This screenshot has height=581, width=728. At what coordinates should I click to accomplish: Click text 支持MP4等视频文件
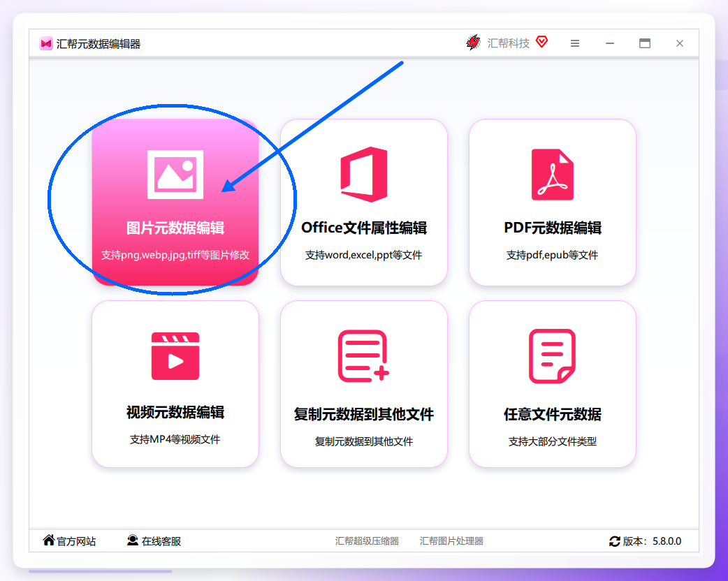coord(175,439)
